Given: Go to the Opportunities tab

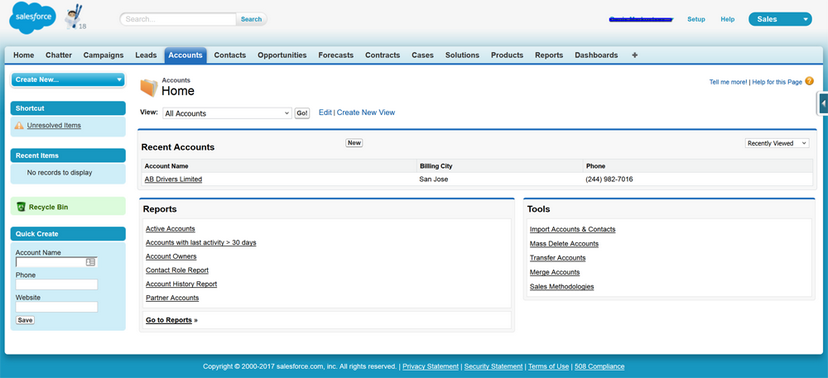Looking at the screenshot, I should coord(282,55).
